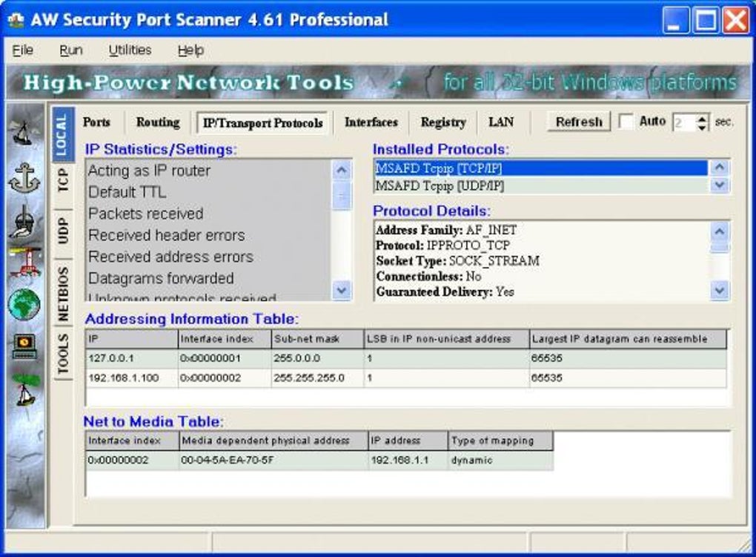Click the computer monitor icon
Viewport: 756px width, 557px height.
[24, 346]
